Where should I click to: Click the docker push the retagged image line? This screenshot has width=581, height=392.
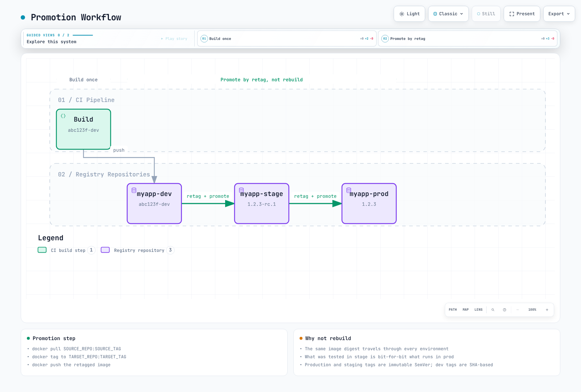(x=71, y=365)
